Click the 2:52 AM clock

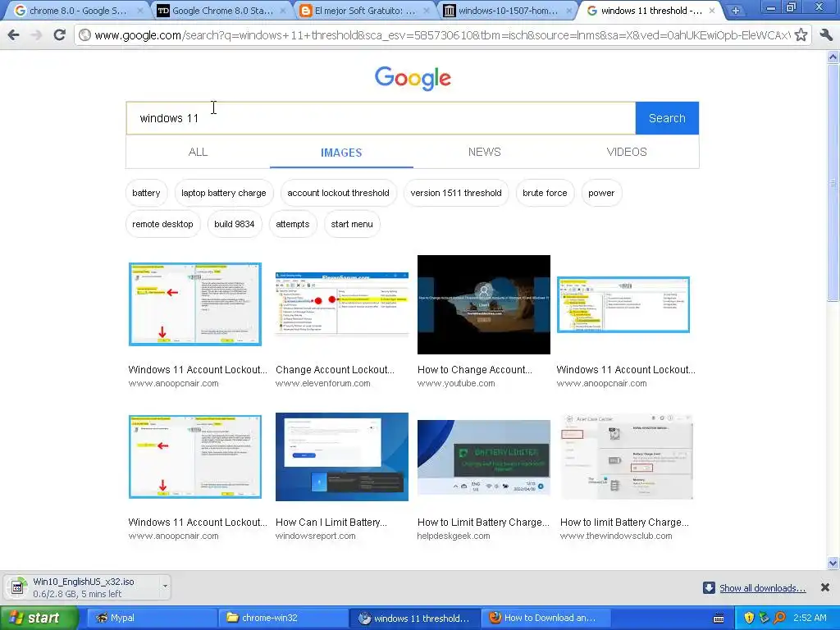(x=810, y=618)
